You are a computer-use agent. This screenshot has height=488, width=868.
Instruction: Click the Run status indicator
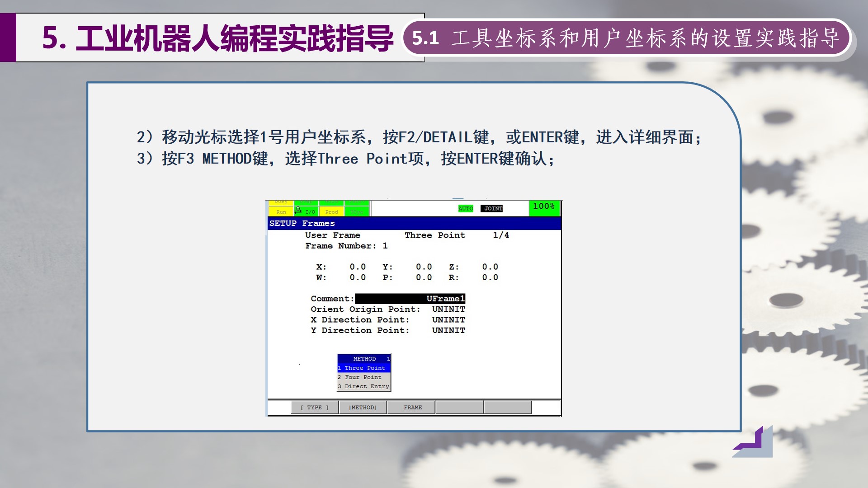click(281, 211)
